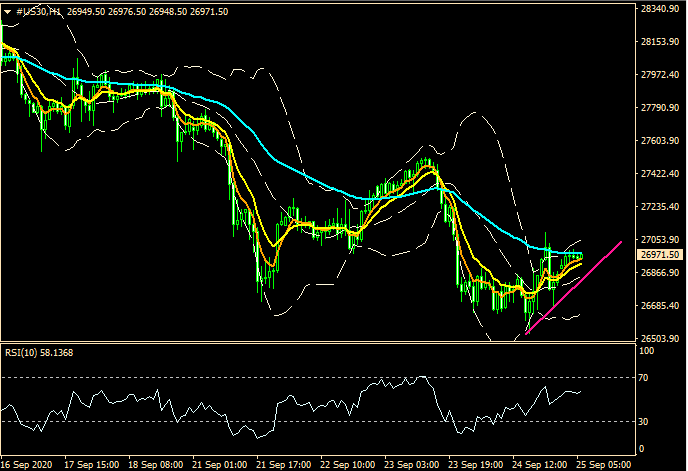The width and height of the screenshot is (688, 471).
Task: Click the 28340.90 price axis label
Action: point(659,9)
